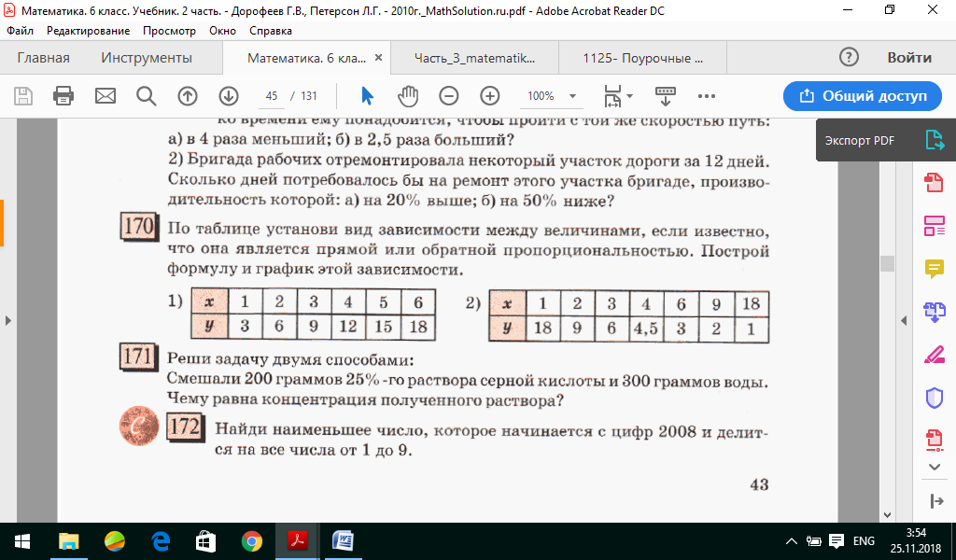Viewport: 956px width, 560px height.
Task: Expand the left navigation pane arrow
Action: (8, 320)
